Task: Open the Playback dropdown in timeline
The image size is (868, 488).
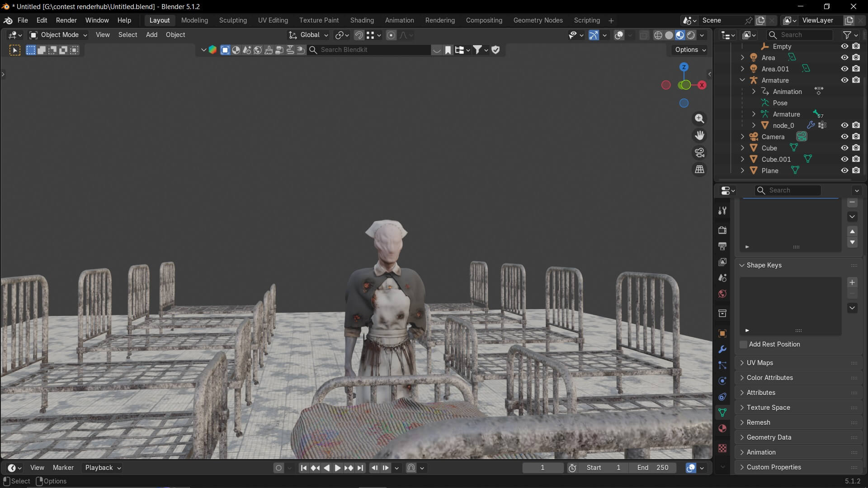Action: (103, 468)
